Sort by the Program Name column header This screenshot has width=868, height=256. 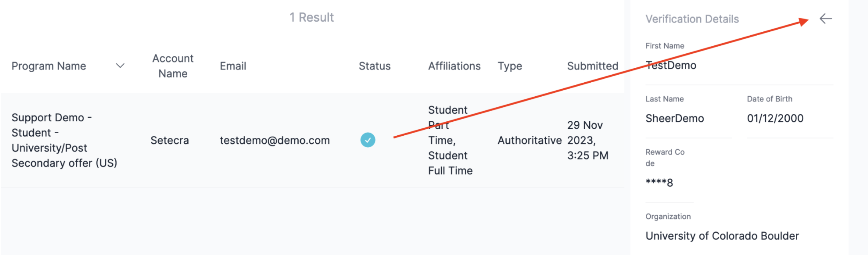pyautogui.click(x=49, y=66)
